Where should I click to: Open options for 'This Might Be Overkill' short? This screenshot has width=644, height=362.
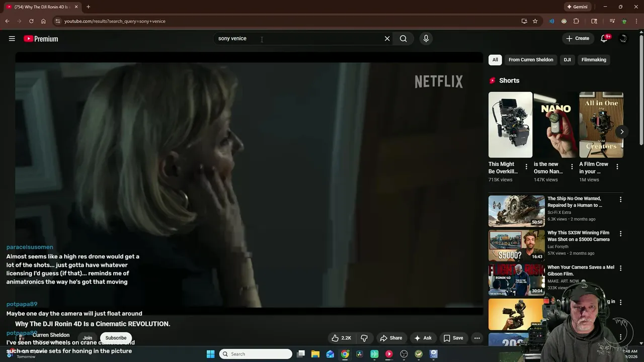point(526,167)
